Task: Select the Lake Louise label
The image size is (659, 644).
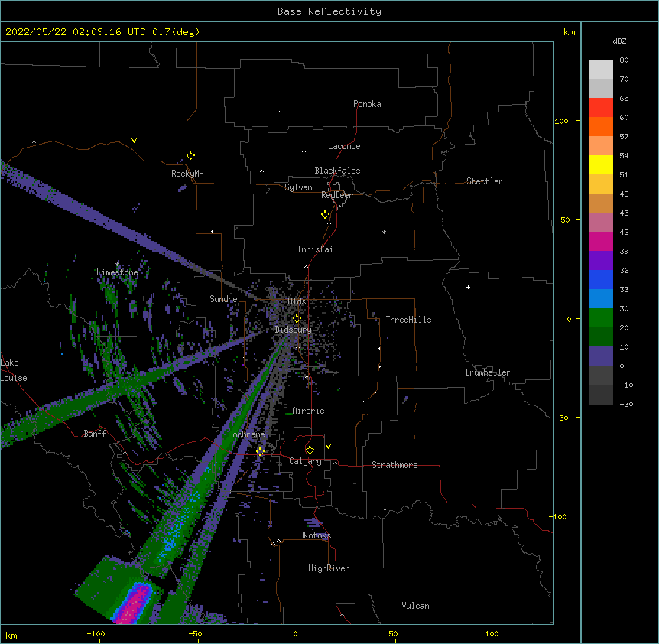Action: (x=12, y=370)
